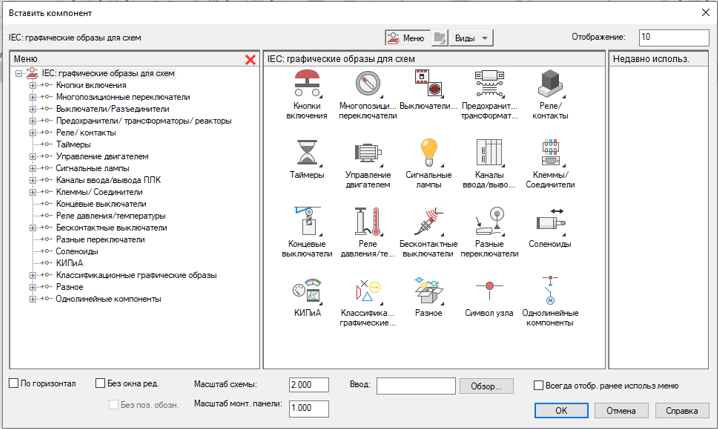The width and height of the screenshot is (718, 429).
Task: Check Всегда отобр. ранее использ.меню option
Action: 538,386
